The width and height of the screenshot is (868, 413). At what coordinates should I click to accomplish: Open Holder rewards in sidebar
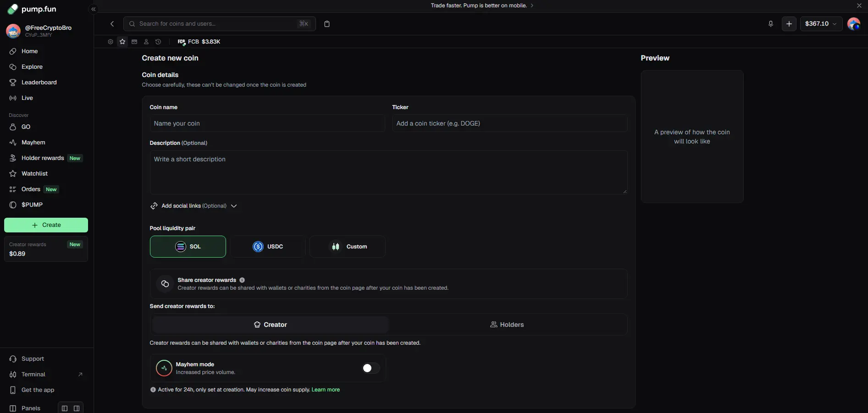click(x=46, y=158)
